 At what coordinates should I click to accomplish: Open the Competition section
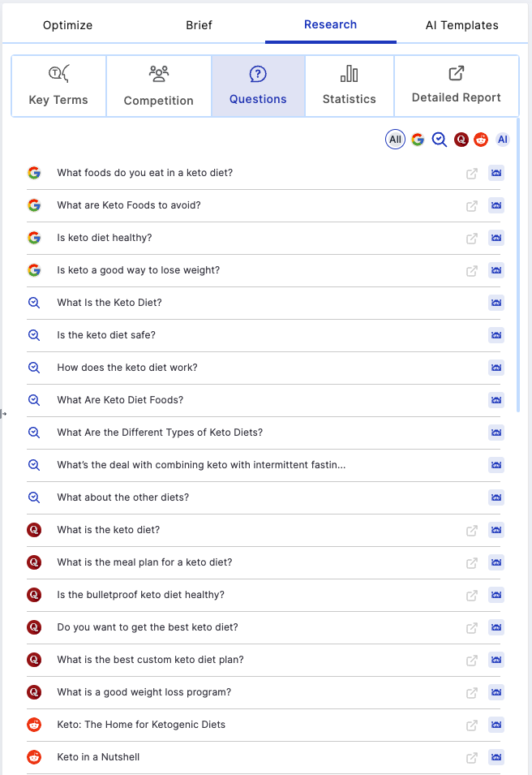coord(159,86)
